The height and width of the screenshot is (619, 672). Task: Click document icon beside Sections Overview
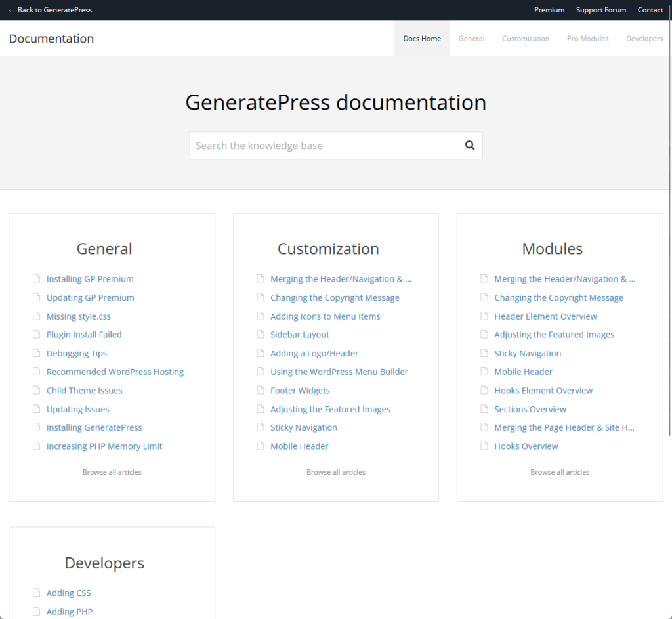[484, 409]
